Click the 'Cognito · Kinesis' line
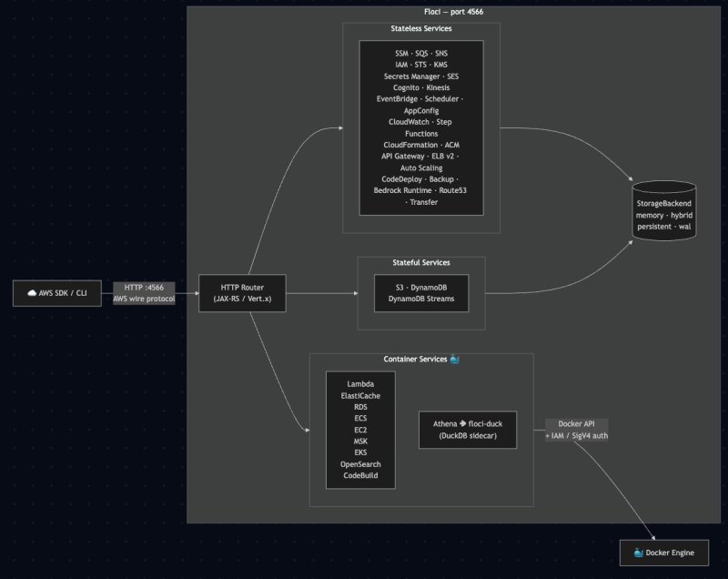This screenshot has width=728, height=579. pyautogui.click(x=421, y=87)
